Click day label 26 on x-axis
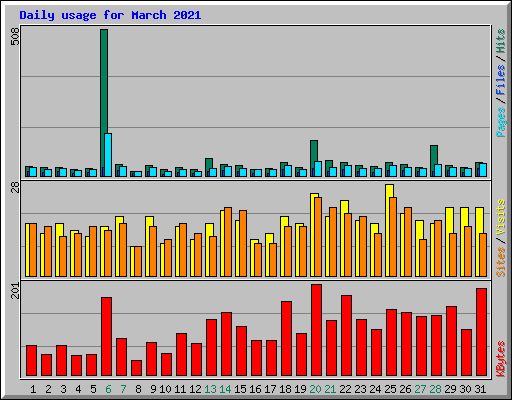512x400 pixels. tap(405, 389)
